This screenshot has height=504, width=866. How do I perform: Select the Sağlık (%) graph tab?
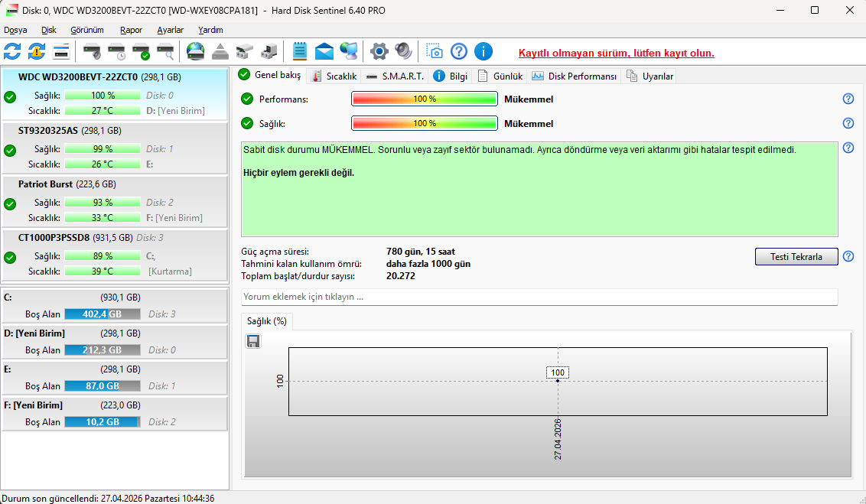267,320
